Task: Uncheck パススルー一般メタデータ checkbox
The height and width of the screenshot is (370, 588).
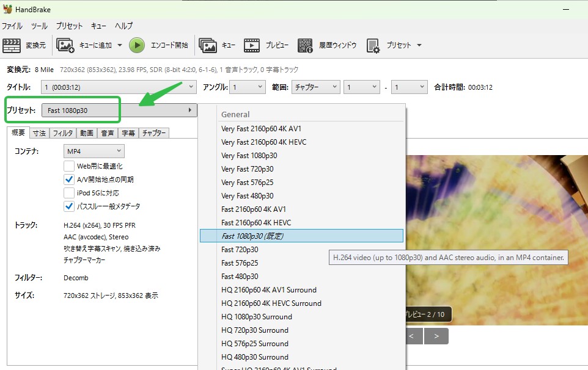Action: pyautogui.click(x=69, y=206)
